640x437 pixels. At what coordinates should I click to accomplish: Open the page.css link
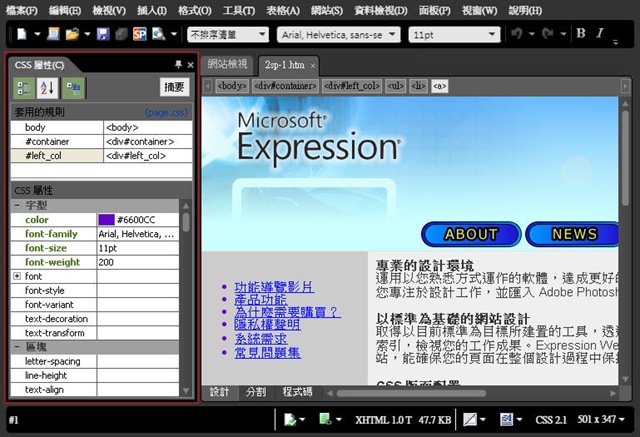click(x=166, y=113)
